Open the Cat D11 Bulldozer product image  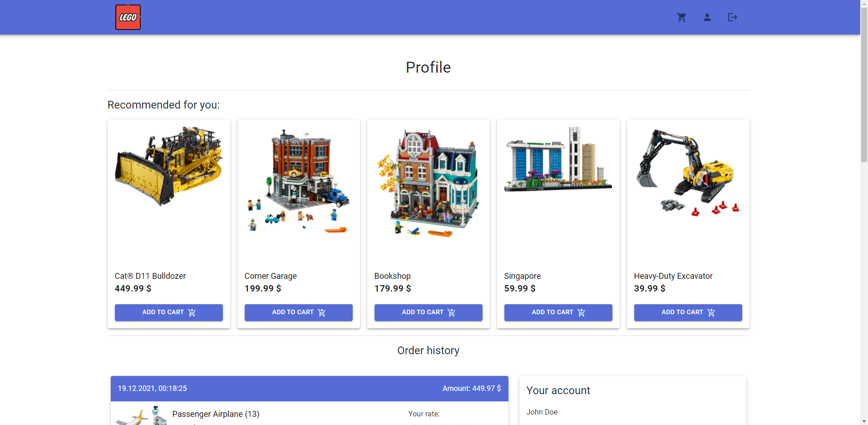[x=169, y=166]
